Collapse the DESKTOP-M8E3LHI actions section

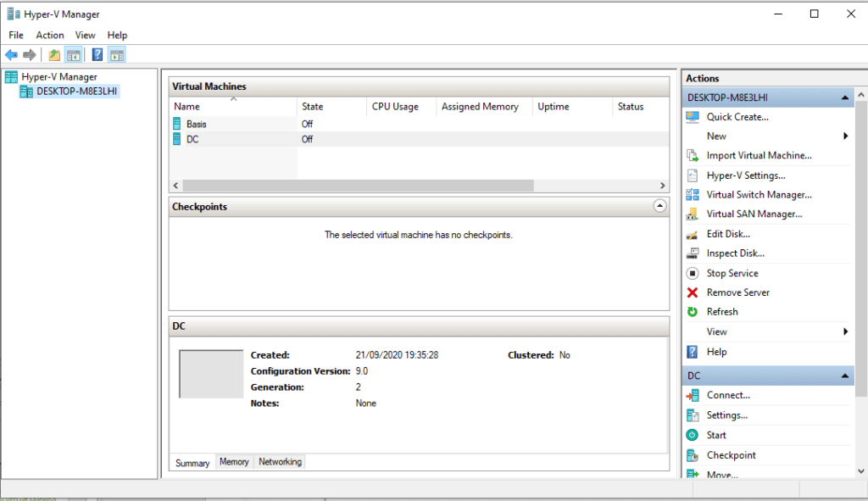pyautogui.click(x=845, y=97)
